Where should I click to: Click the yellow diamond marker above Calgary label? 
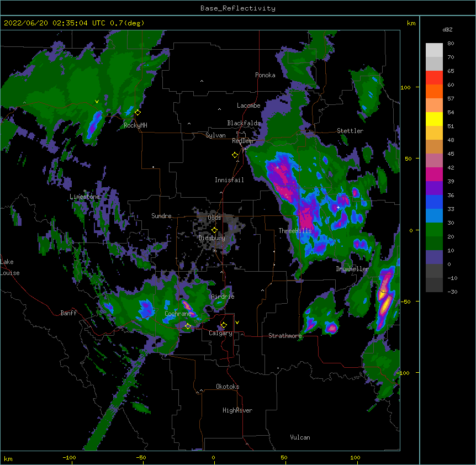click(224, 325)
